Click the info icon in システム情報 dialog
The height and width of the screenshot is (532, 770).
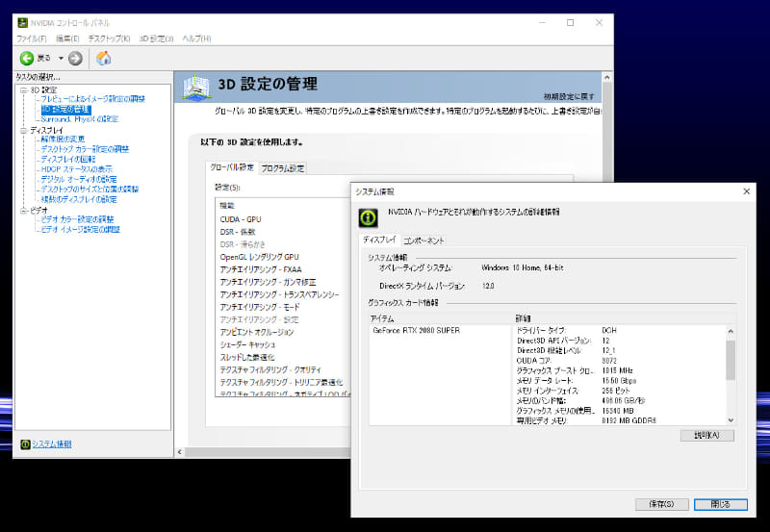click(x=369, y=218)
